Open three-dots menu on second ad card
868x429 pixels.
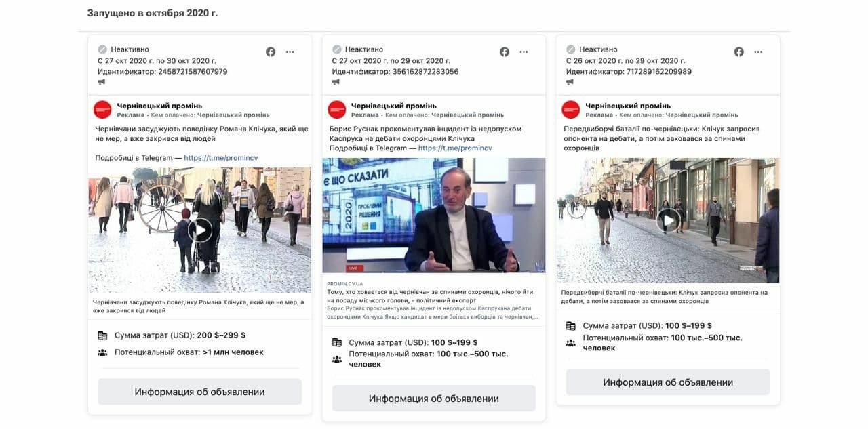(x=524, y=52)
